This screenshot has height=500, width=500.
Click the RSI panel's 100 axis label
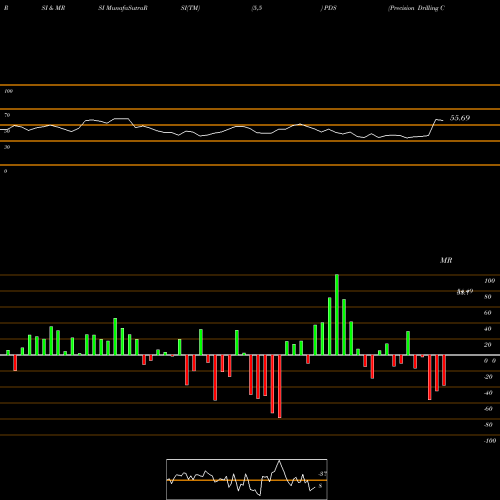pyautogui.click(x=9, y=91)
